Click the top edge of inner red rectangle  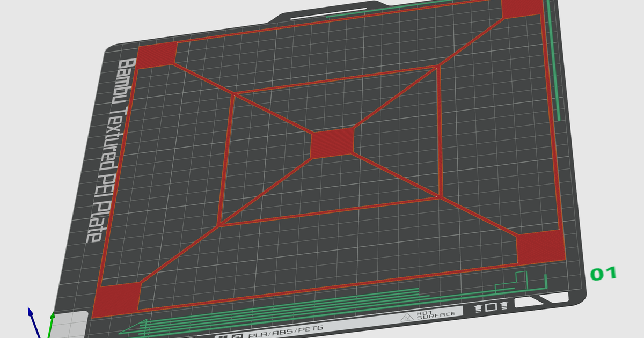pos(335,80)
